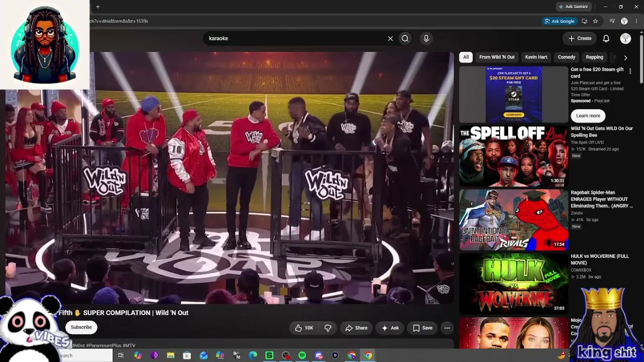Click the karaoke search input field

click(295, 38)
